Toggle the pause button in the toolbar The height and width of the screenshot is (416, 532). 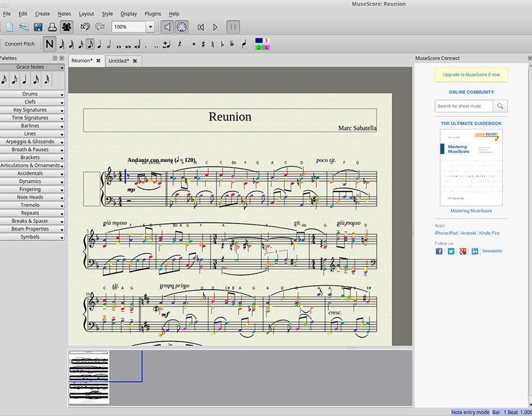tap(233, 27)
